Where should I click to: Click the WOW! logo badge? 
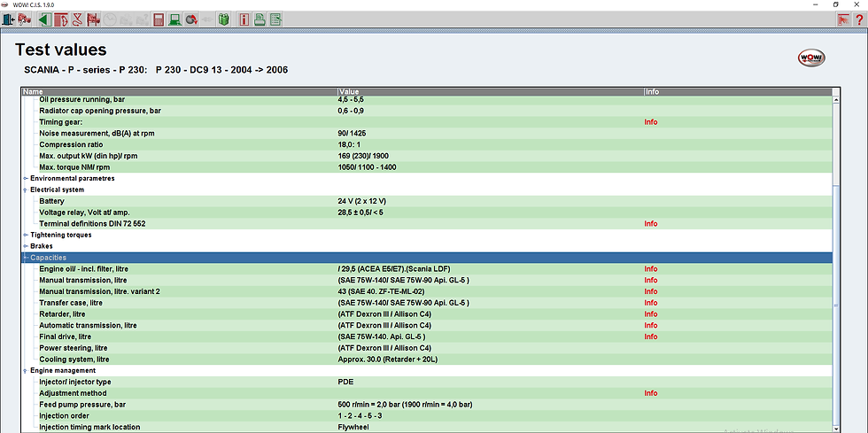(811, 58)
